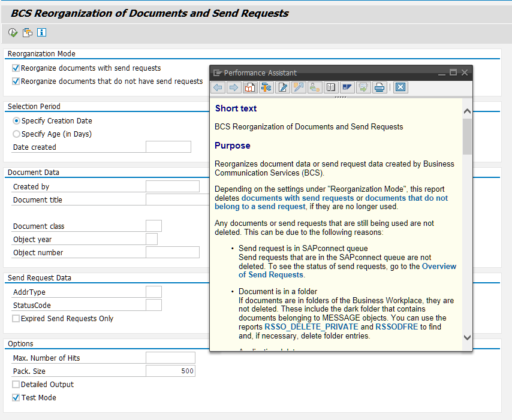
Task: Click the 'Performance Assistant' title text
Action: tap(260, 72)
